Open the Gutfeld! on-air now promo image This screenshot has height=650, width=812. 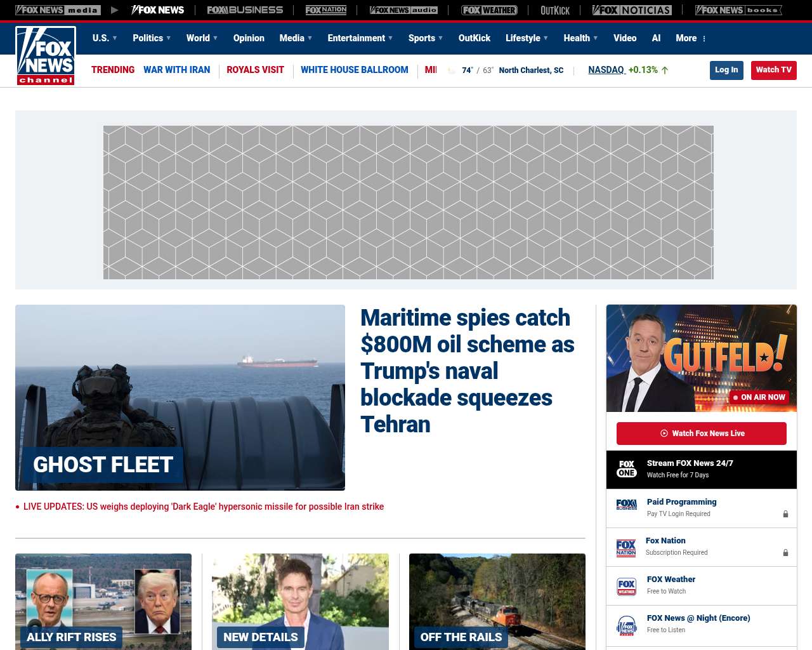(702, 358)
